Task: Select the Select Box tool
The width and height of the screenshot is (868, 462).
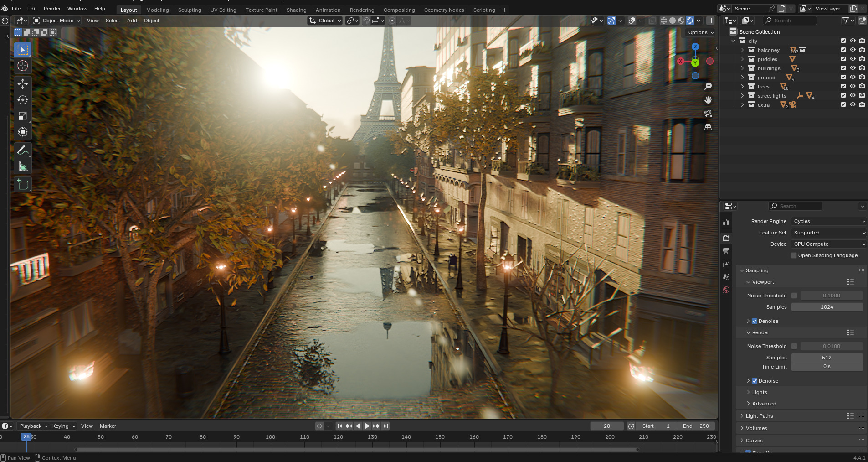Action: pyautogui.click(x=23, y=50)
